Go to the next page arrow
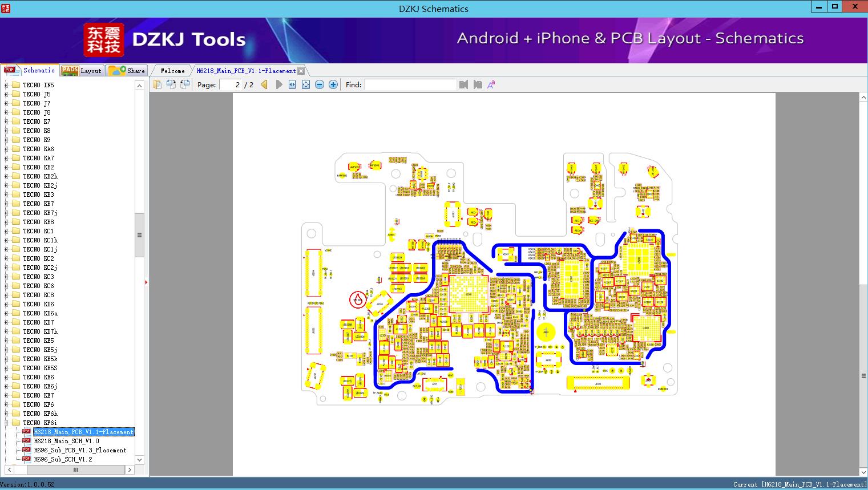The width and height of the screenshot is (868, 490). point(278,84)
